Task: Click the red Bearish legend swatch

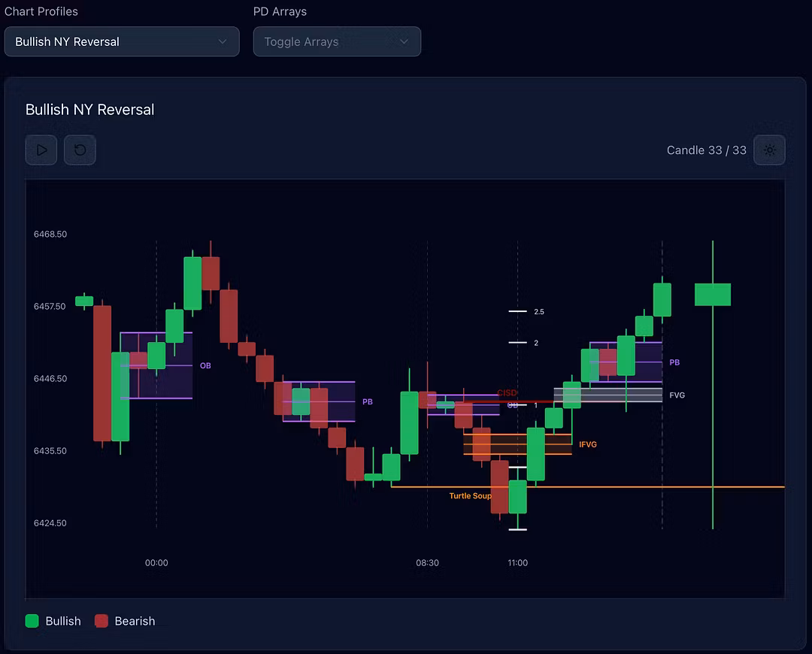Action: 101,621
